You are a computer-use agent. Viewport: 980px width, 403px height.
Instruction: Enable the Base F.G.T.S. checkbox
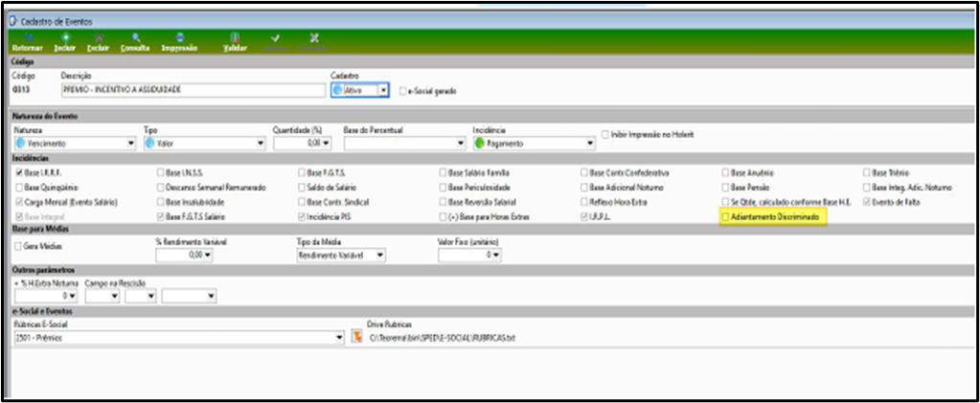click(302, 172)
